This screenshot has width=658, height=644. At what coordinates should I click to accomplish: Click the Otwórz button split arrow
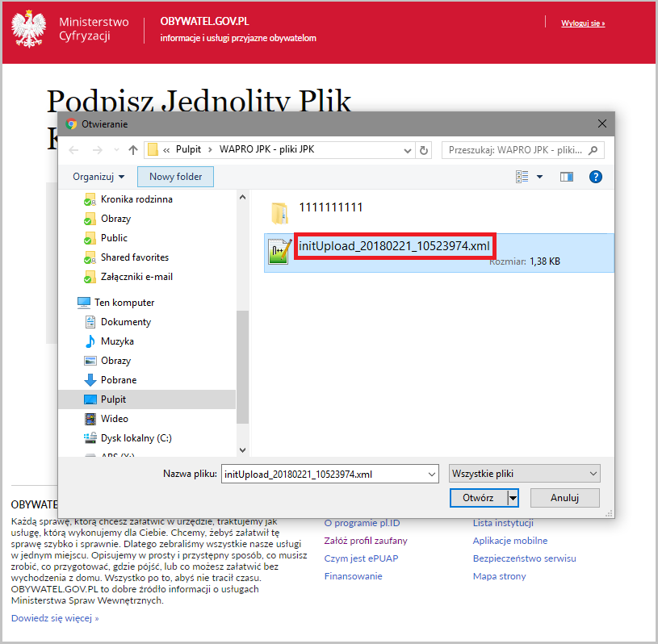point(512,498)
